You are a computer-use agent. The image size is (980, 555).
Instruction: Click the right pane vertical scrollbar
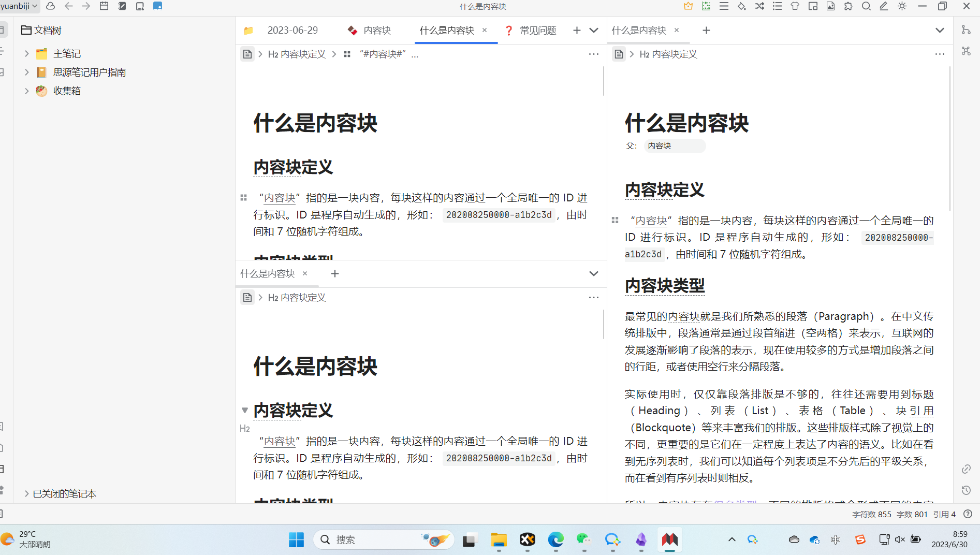pyautogui.click(x=950, y=140)
